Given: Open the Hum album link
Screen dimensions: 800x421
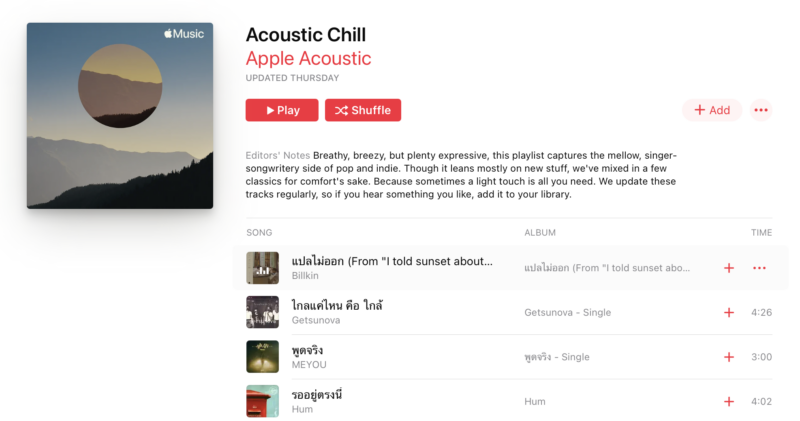Looking at the screenshot, I should [x=535, y=402].
